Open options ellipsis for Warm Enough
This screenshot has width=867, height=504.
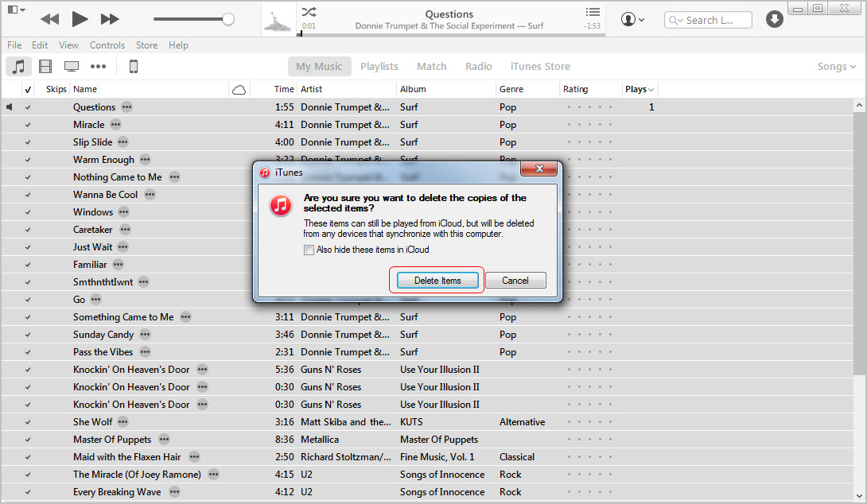(x=145, y=160)
